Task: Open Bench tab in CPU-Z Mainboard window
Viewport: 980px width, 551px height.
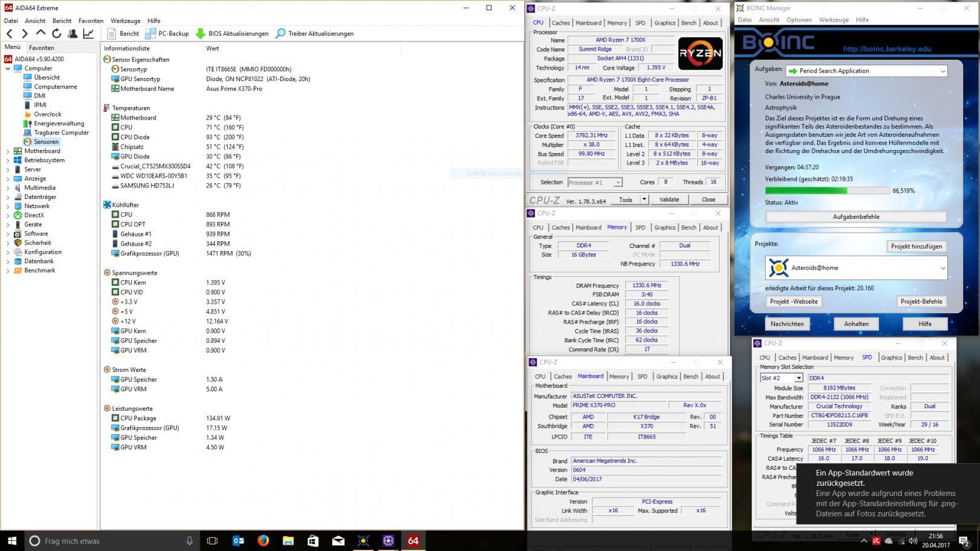Action: tap(691, 376)
